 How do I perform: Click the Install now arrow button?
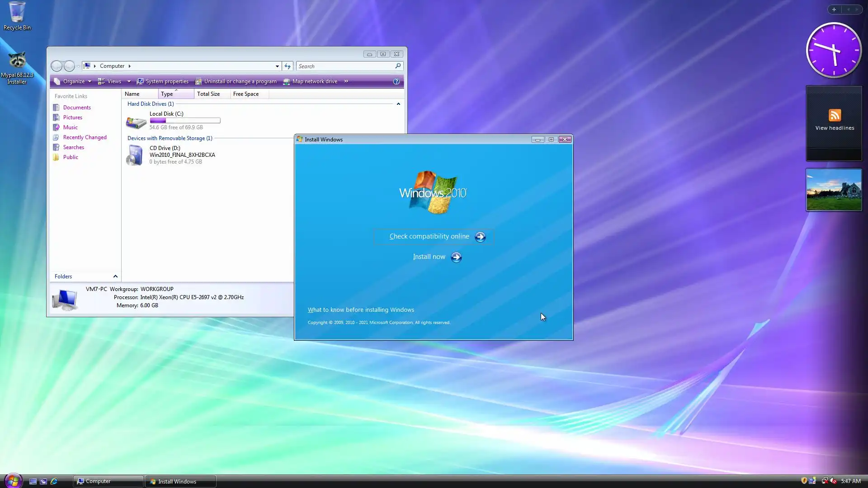pyautogui.click(x=456, y=257)
